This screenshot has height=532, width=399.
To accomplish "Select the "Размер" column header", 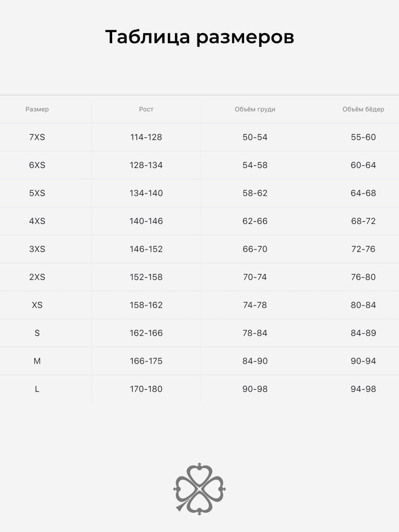I will (x=37, y=110).
